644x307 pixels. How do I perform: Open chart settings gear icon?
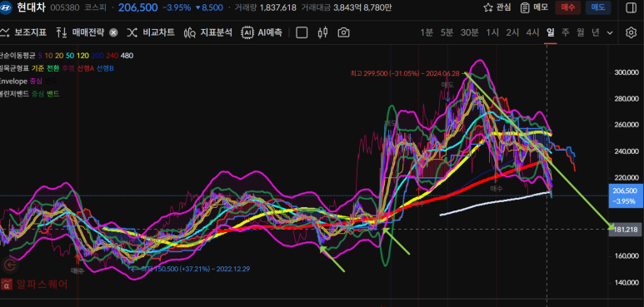pyautogui.click(x=631, y=32)
